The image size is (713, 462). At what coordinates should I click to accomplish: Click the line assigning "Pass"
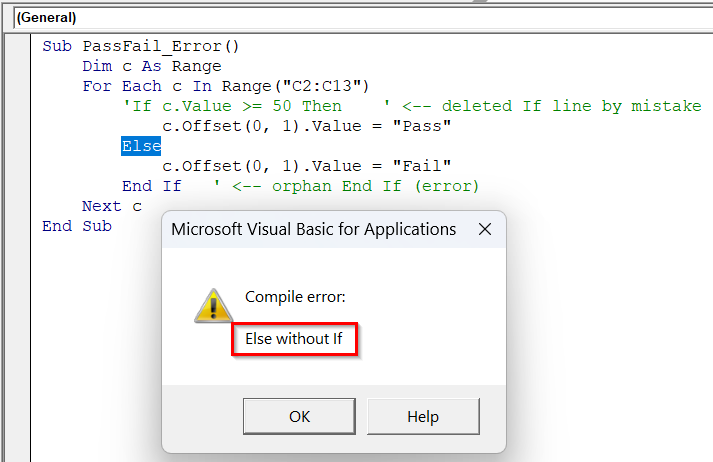[x=307, y=126]
